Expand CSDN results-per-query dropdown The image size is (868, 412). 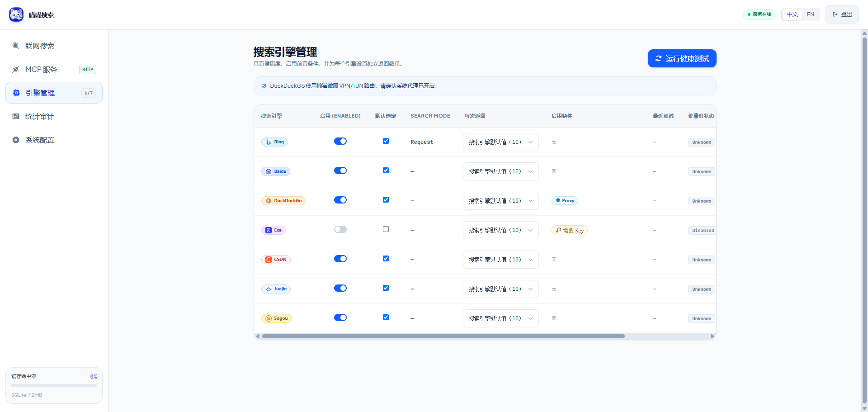pyautogui.click(x=501, y=260)
